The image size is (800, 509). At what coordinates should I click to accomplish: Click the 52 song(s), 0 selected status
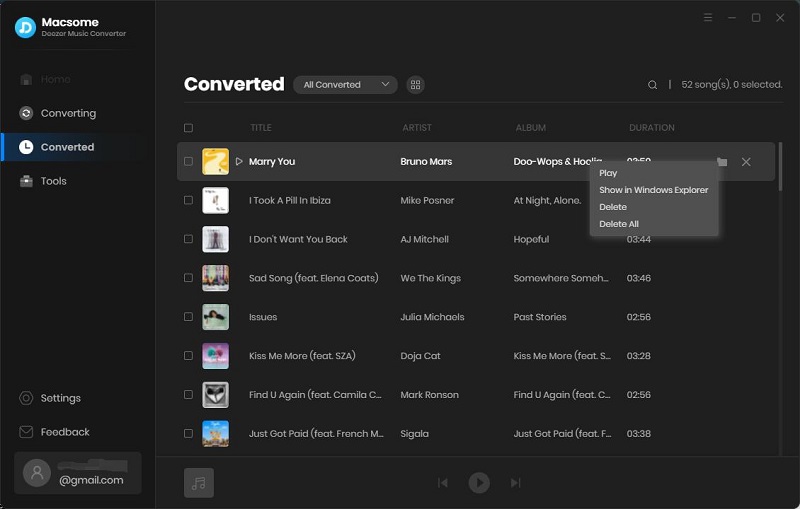click(x=732, y=85)
